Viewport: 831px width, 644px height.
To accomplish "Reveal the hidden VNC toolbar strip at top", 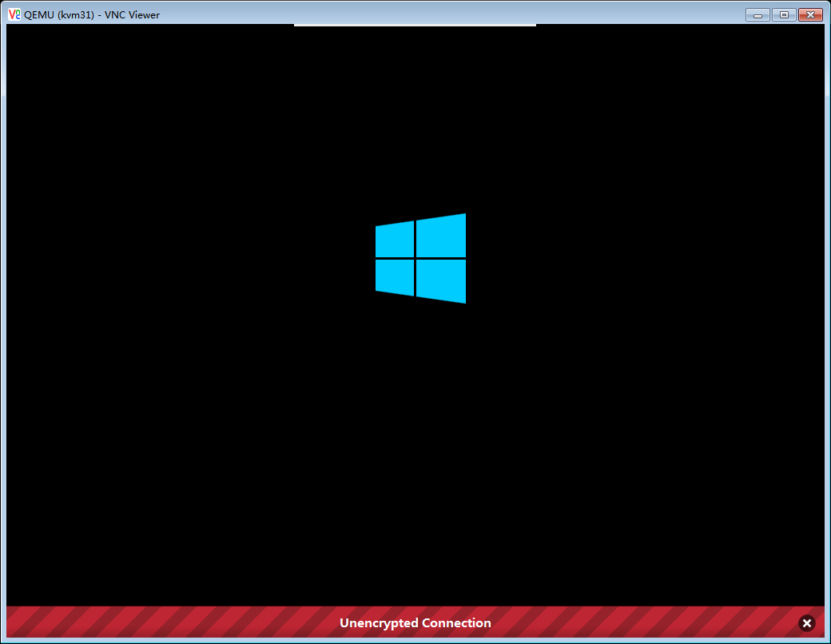I will (x=415, y=25).
